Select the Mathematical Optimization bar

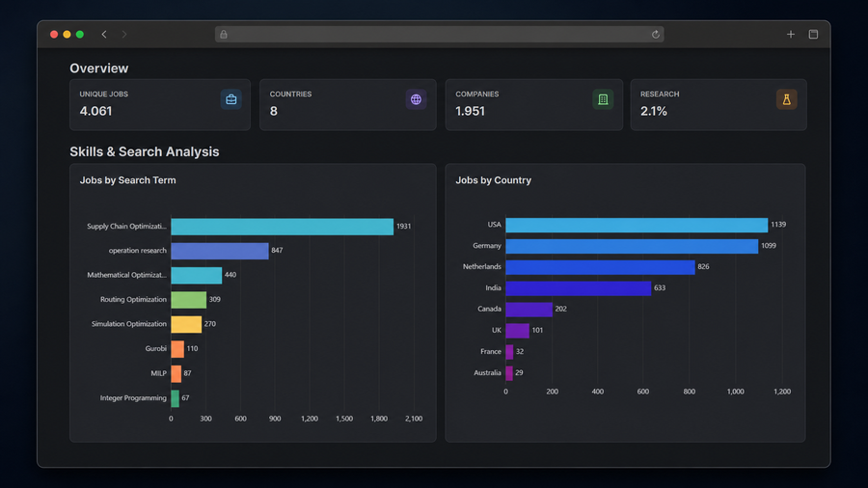[x=197, y=275]
